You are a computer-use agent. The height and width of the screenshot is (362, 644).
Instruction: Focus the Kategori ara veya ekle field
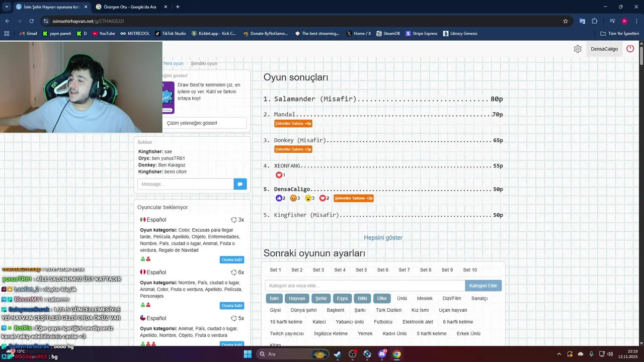pyautogui.click(x=365, y=286)
